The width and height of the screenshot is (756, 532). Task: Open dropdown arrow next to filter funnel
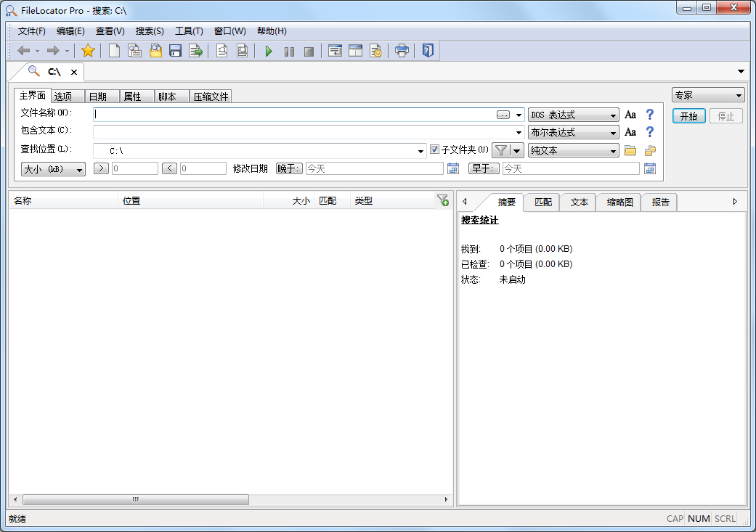pos(517,150)
